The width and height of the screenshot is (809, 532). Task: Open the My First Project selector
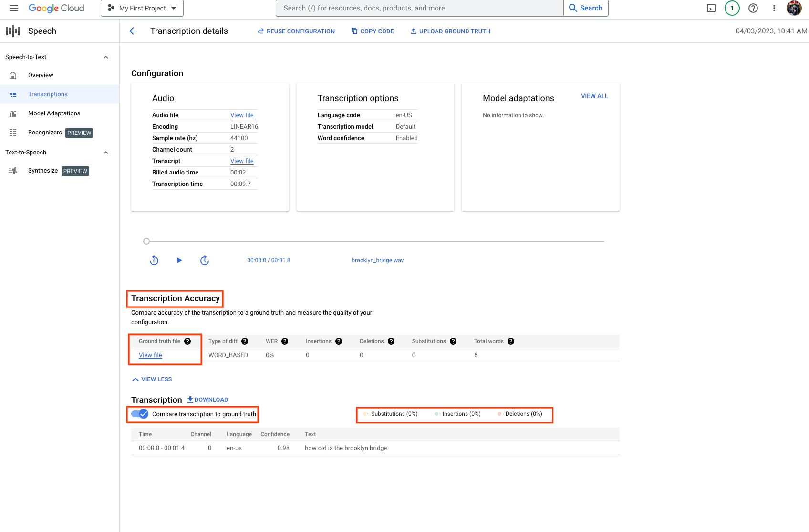(x=142, y=8)
